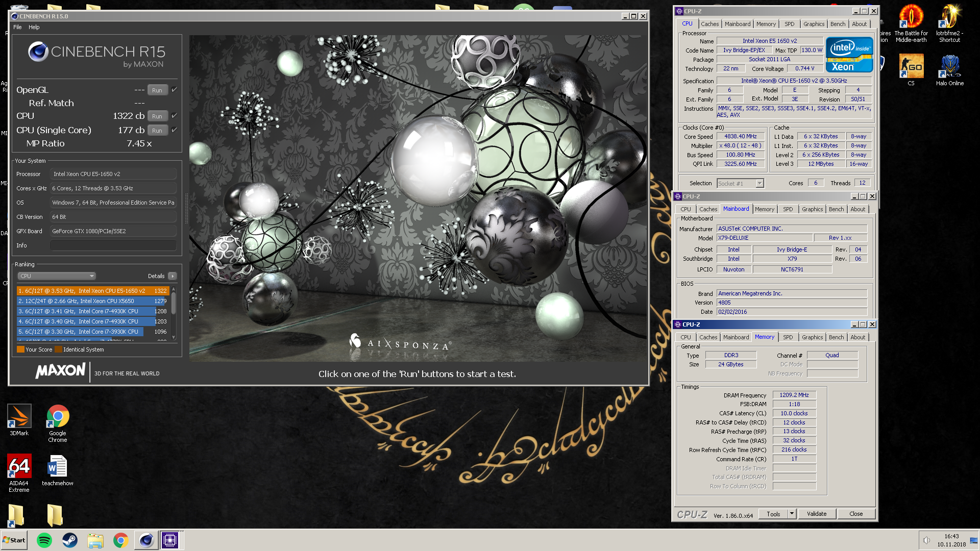Open the second bottom folder on desktop
This screenshot has width=980, height=551.
55,515
